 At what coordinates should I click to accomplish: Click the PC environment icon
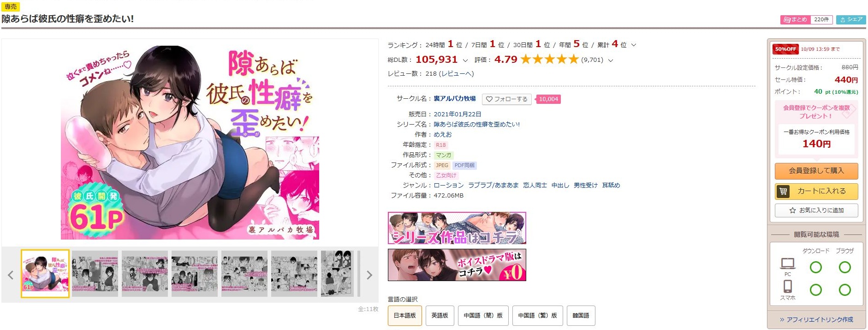click(788, 267)
